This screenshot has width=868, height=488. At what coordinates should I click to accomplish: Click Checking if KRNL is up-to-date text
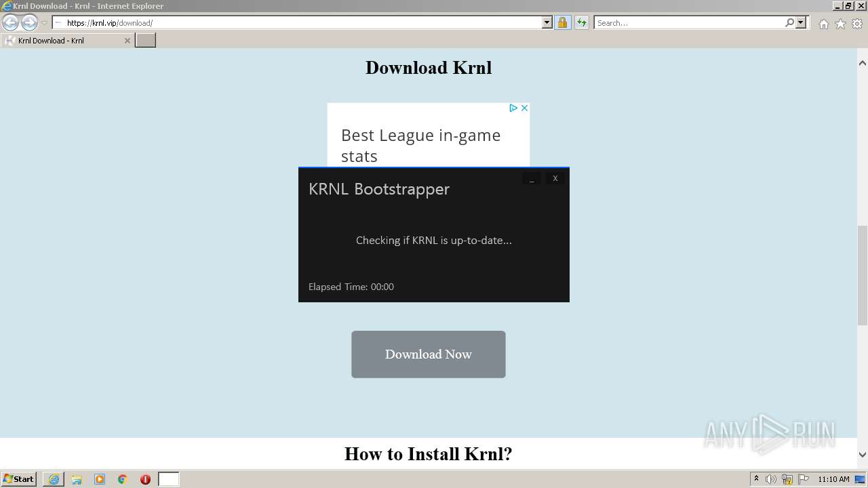coord(434,240)
